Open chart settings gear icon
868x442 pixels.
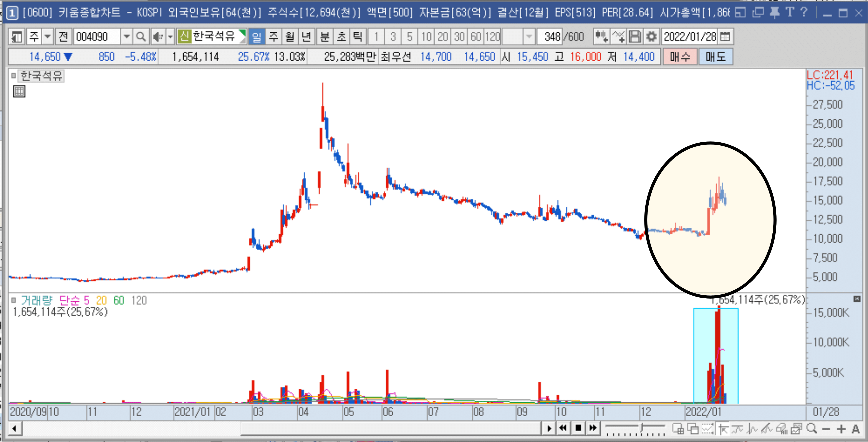tap(652, 36)
